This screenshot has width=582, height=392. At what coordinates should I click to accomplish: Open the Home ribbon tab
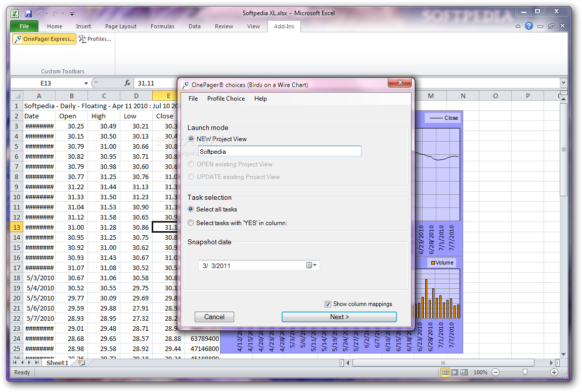coord(55,26)
